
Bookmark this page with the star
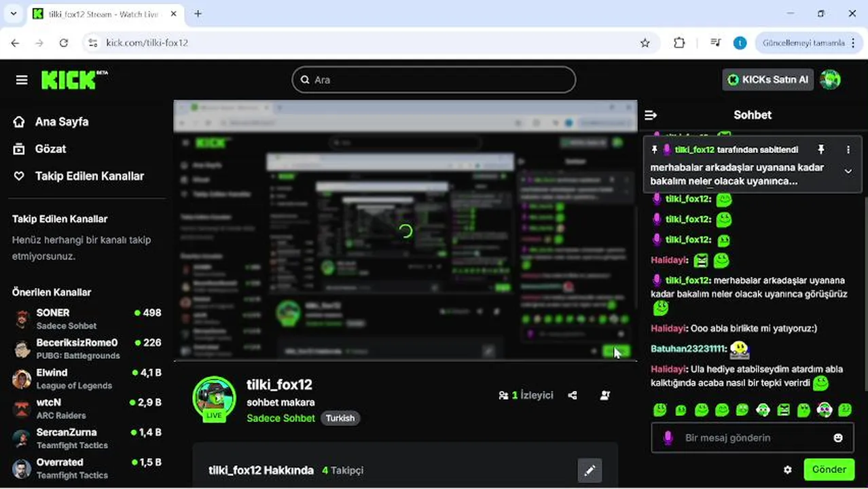pos(645,43)
